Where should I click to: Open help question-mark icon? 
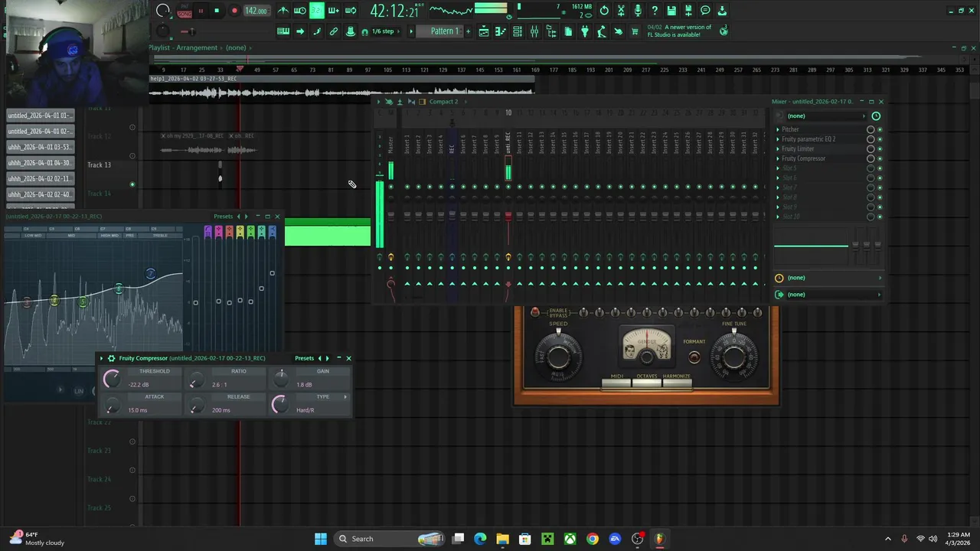tap(655, 11)
